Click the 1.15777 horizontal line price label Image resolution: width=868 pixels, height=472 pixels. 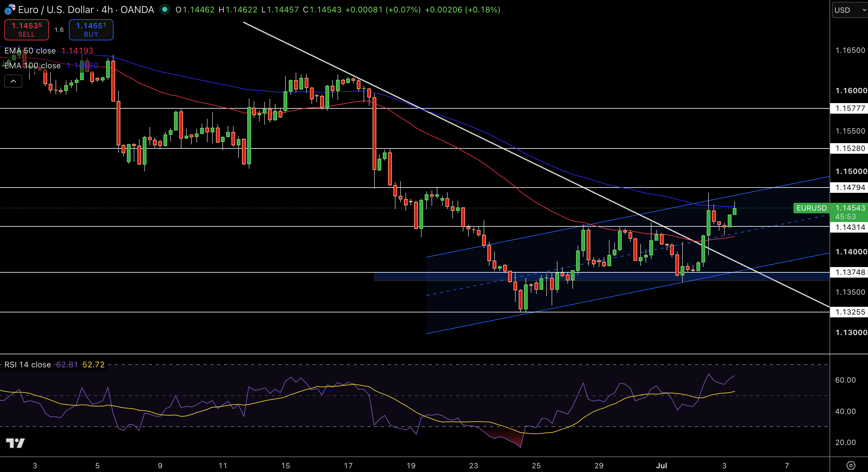click(x=849, y=108)
